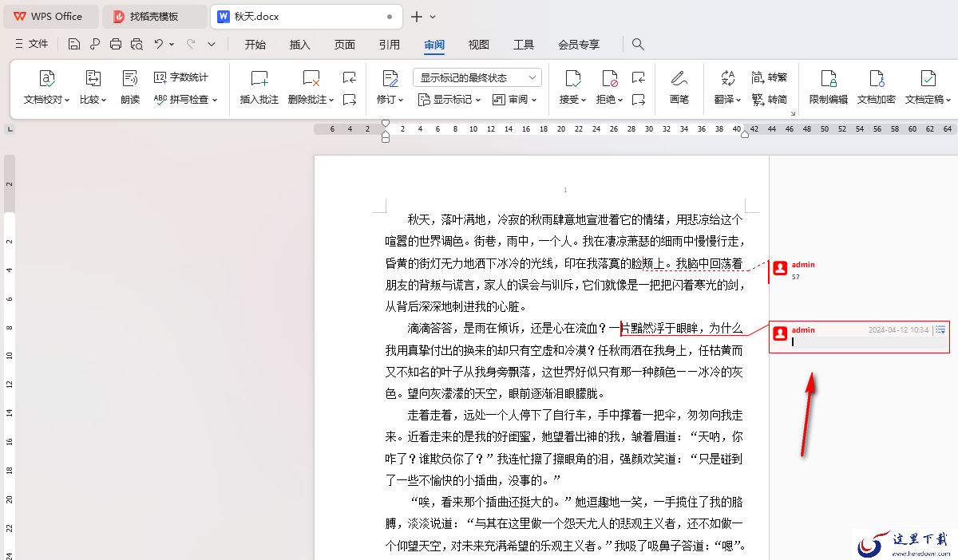Convert text with 转繁 button
Screen dimensions: 958x560
770,77
